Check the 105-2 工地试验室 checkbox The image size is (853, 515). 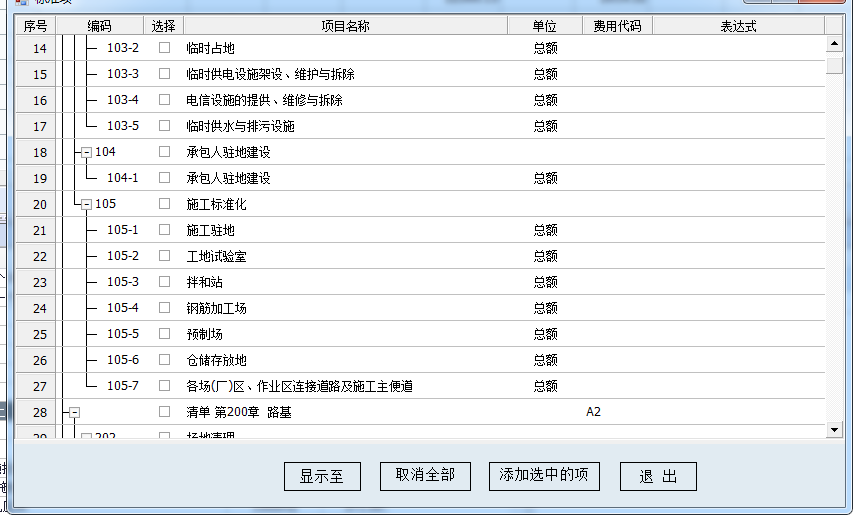(x=164, y=256)
